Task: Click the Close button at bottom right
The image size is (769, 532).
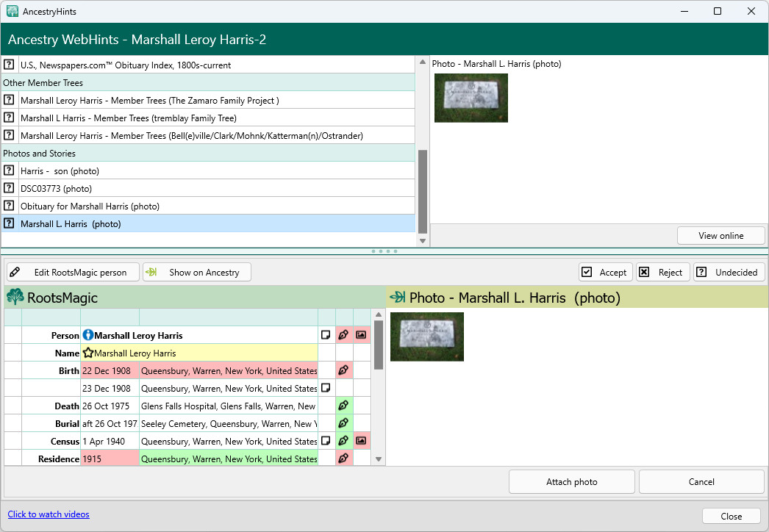Action: pos(732,517)
